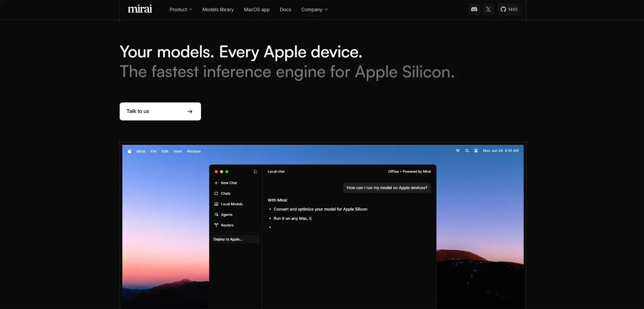Click the "How can I run my model" message
The image size is (644, 309).
pos(387,188)
